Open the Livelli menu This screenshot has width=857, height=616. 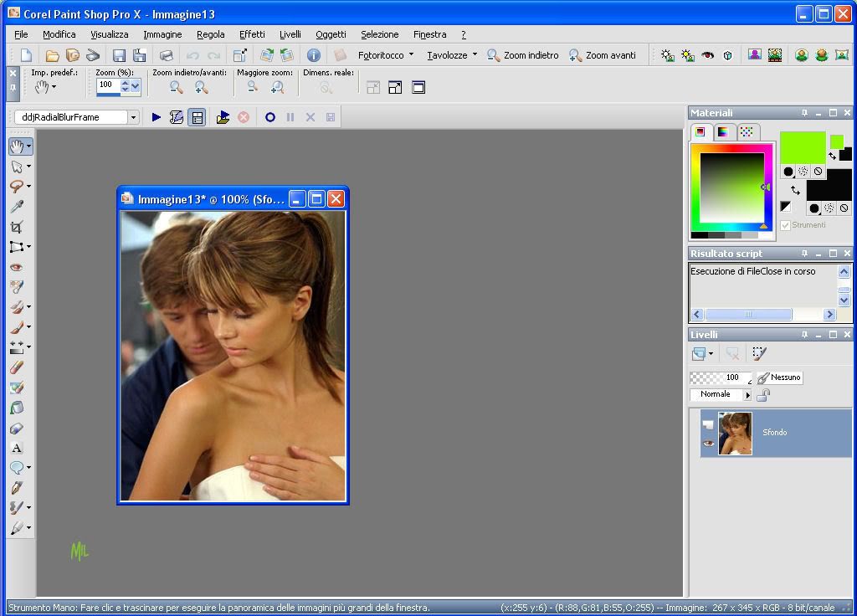tap(290, 34)
